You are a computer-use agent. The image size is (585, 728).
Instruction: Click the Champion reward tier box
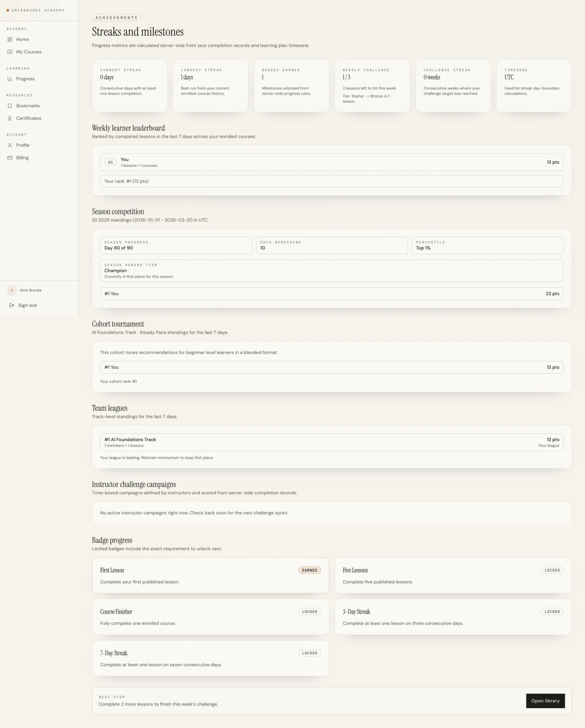coord(332,271)
